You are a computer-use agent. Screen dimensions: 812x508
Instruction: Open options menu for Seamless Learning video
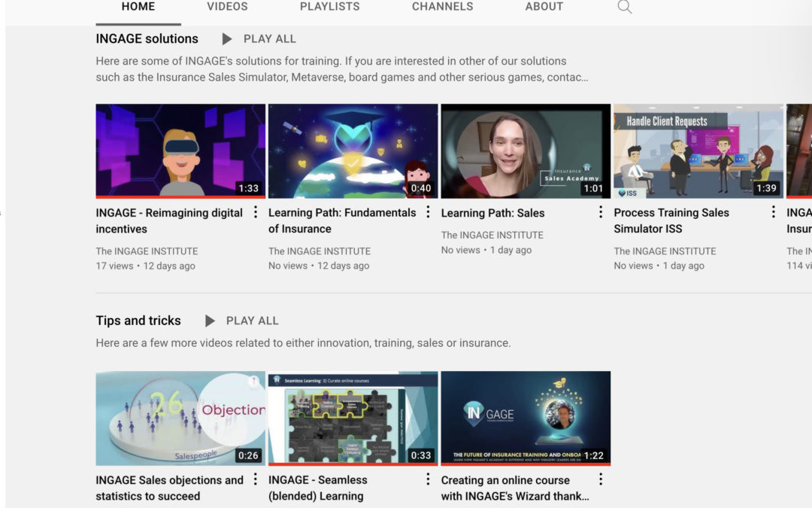pyautogui.click(x=429, y=479)
